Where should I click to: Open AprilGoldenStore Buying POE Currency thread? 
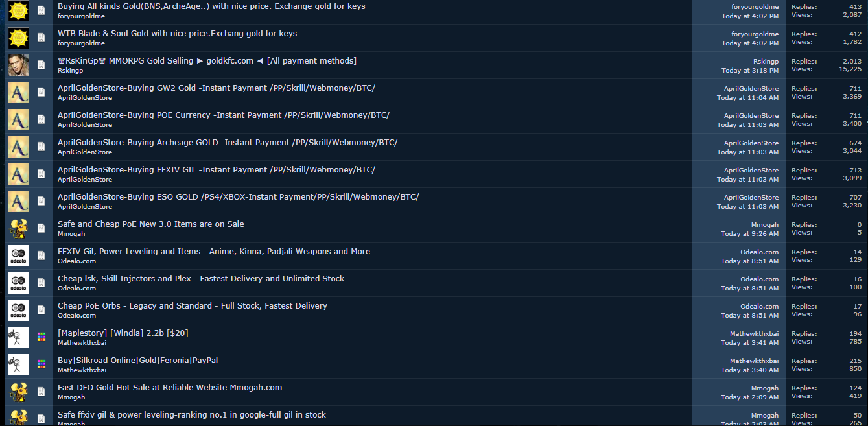point(224,115)
